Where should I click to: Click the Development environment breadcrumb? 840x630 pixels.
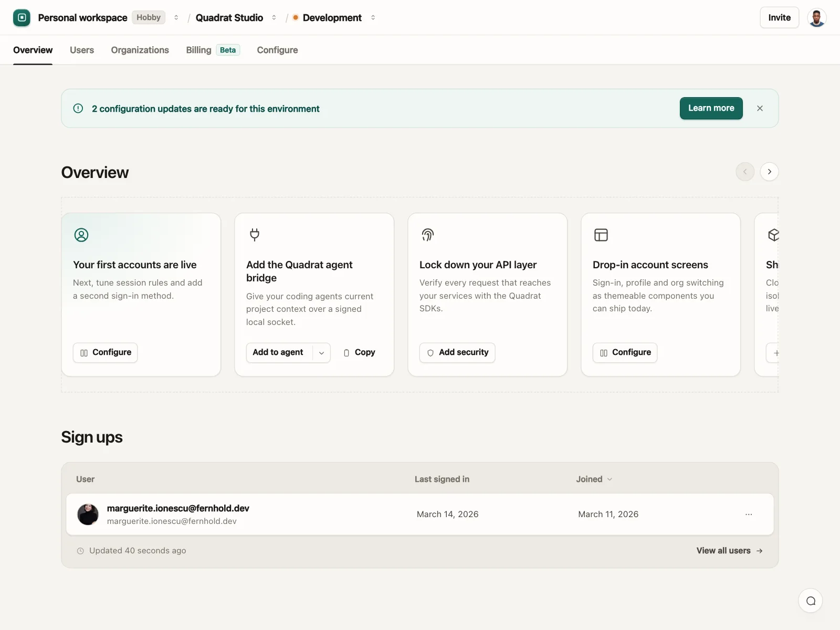click(x=332, y=18)
